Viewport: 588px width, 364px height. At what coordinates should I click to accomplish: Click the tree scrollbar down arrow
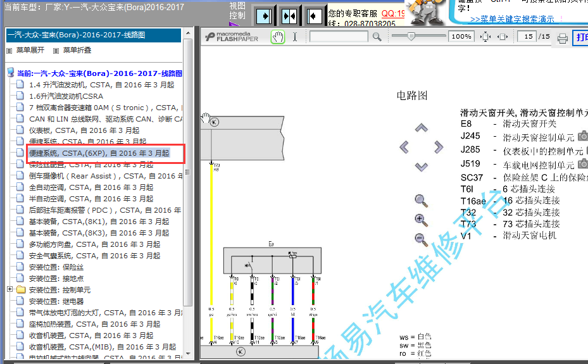click(x=188, y=353)
